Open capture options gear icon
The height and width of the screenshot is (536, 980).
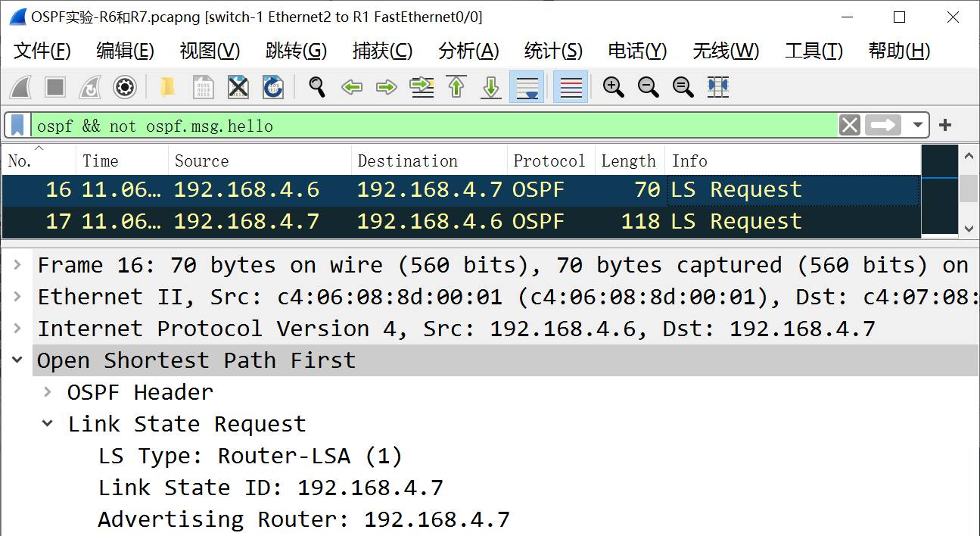[125, 87]
